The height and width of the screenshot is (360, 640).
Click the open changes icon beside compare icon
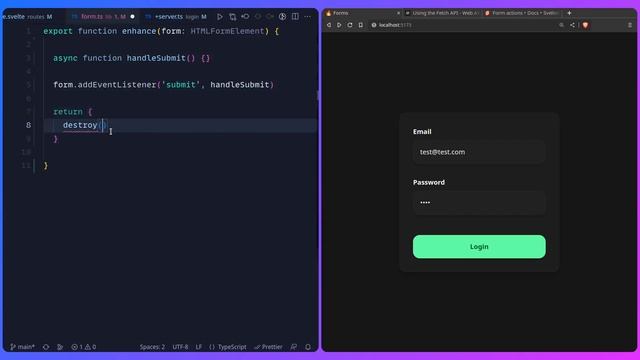pyautogui.click(x=245, y=17)
